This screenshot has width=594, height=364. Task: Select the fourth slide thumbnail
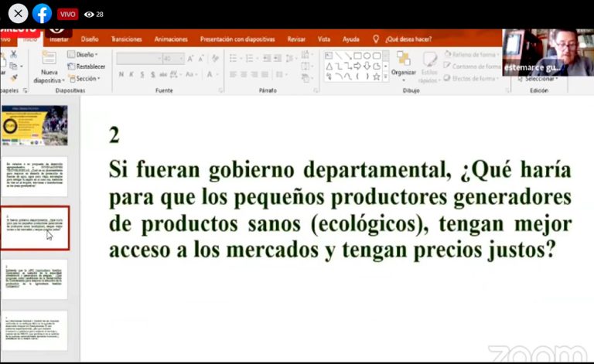35,279
